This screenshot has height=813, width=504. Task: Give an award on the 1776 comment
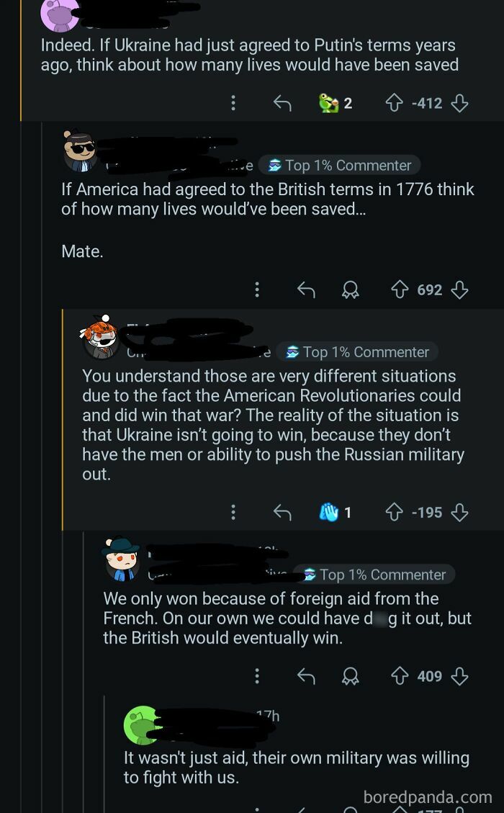tap(352, 289)
